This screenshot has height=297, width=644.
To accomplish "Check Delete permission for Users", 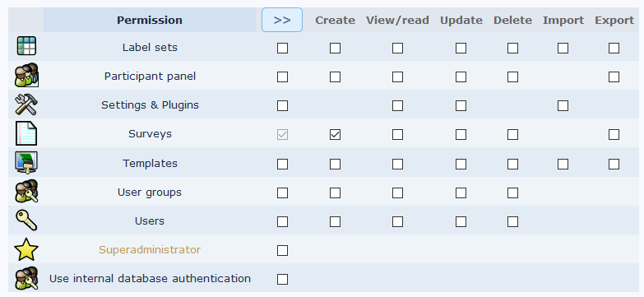I will (512, 221).
